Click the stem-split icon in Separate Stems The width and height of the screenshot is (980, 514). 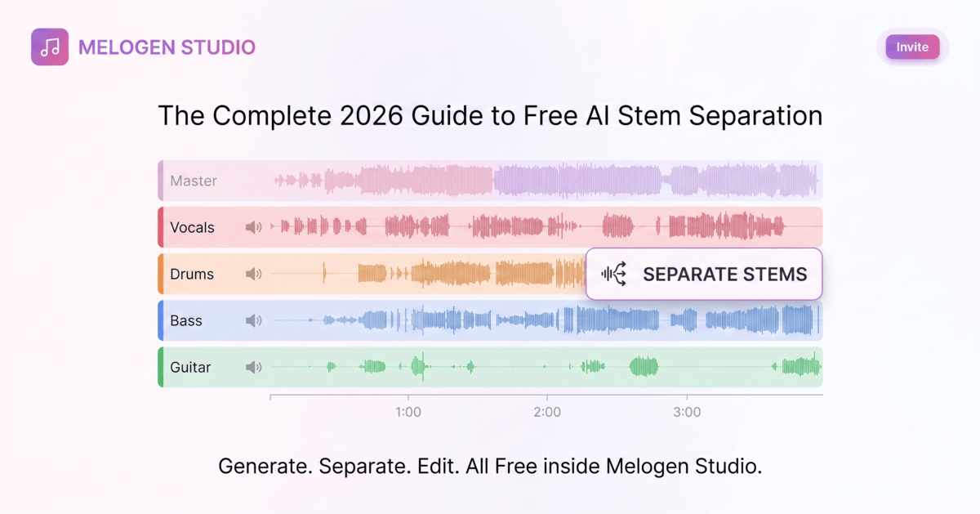pyautogui.click(x=613, y=274)
